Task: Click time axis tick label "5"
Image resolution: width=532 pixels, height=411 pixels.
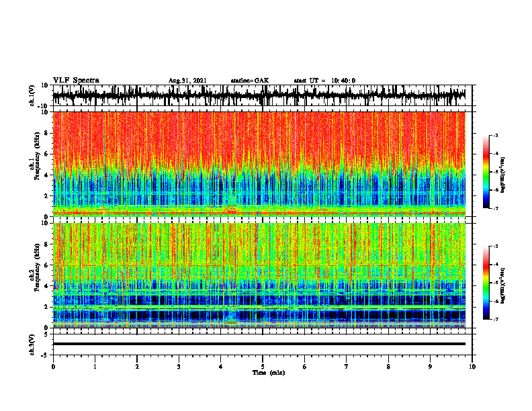Action: (x=263, y=367)
